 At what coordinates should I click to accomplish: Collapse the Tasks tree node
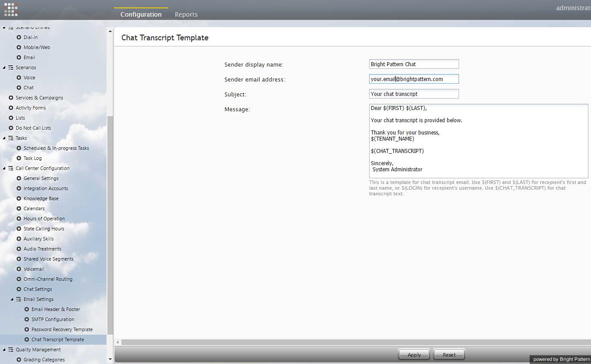coord(4,138)
